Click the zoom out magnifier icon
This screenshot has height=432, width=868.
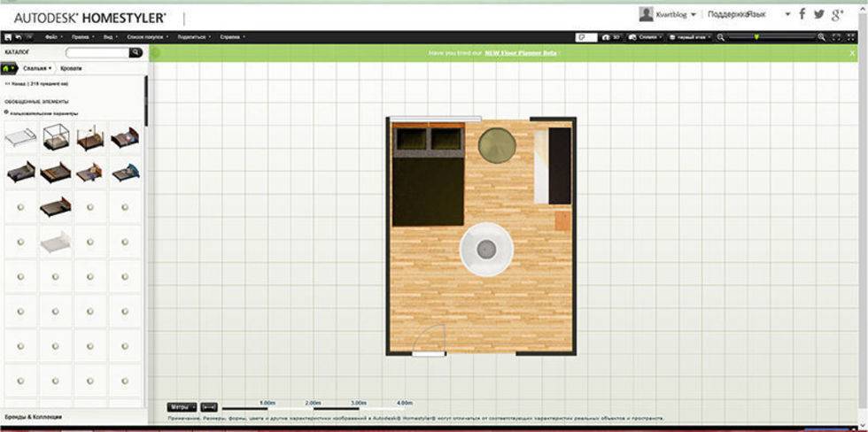tap(722, 37)
